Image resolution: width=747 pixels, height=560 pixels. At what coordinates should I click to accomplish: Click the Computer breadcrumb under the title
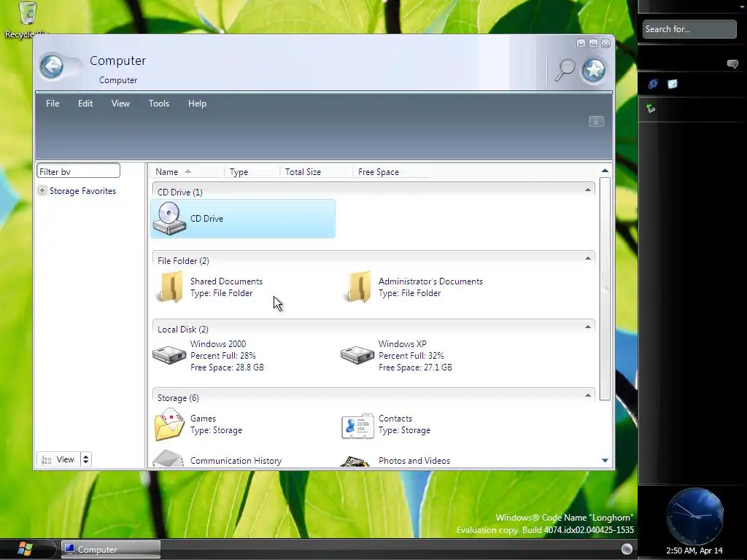[x=118, y=80]
